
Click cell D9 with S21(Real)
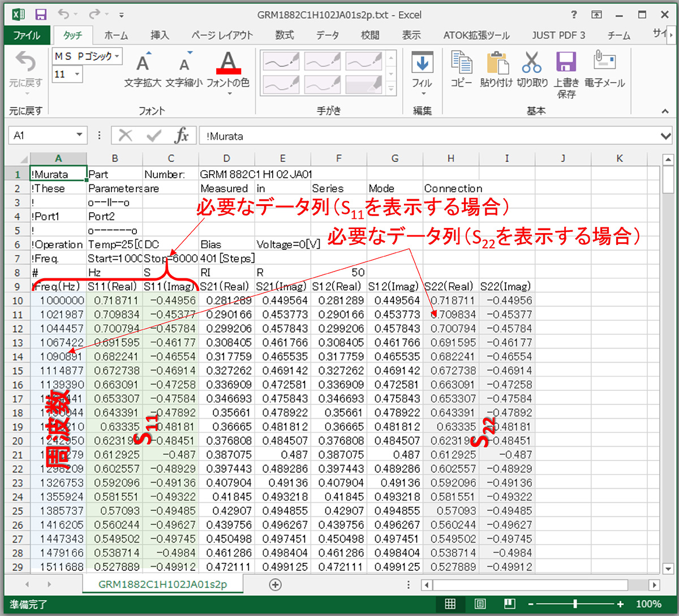click(226, 286)
